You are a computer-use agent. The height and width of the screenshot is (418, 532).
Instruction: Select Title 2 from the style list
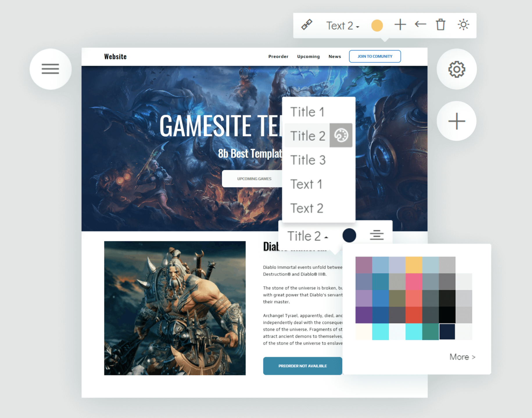click(308, 136)
